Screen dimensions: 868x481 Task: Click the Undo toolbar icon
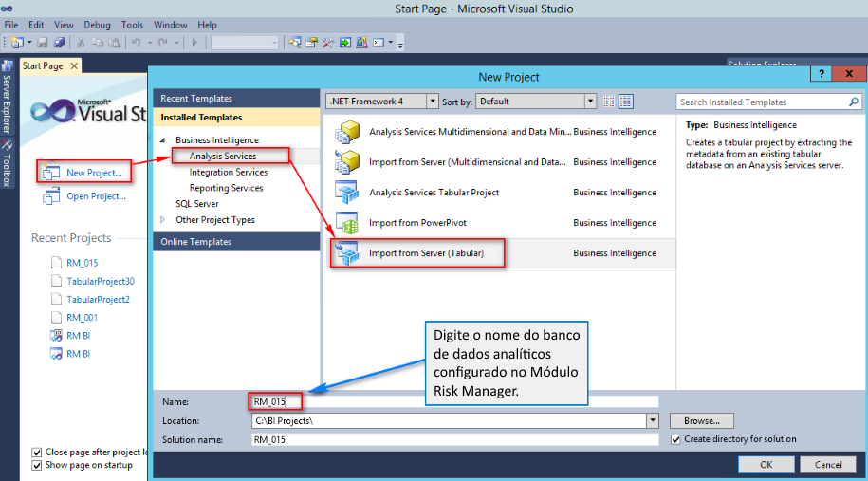[x=137, y=43]
